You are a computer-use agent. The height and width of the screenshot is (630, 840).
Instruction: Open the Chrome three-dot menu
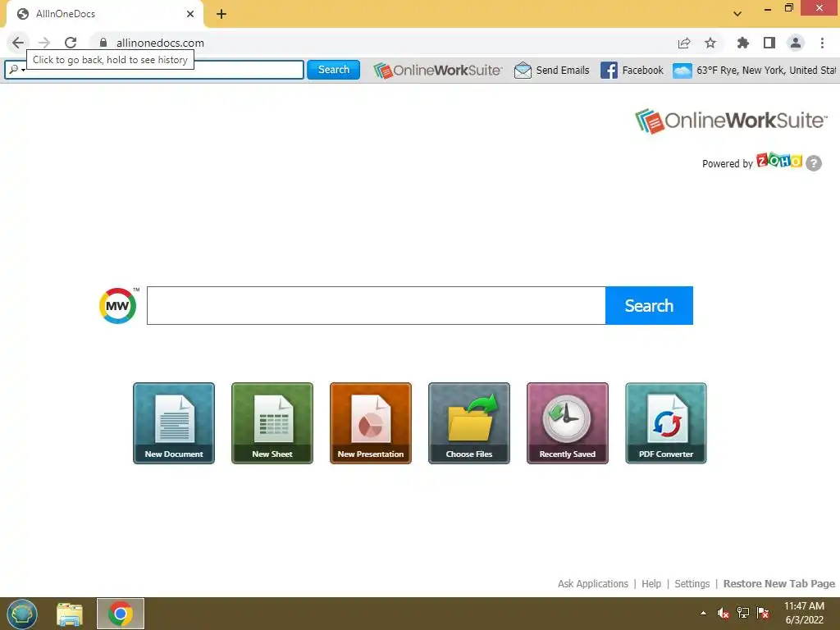[x=822, y=43]
